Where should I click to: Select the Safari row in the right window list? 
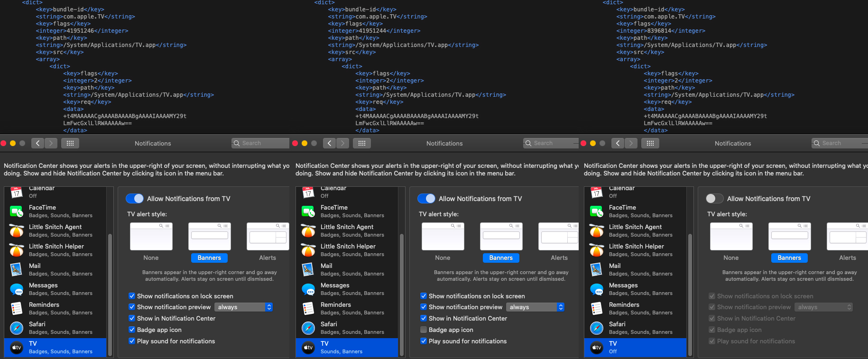click(636, 328)
